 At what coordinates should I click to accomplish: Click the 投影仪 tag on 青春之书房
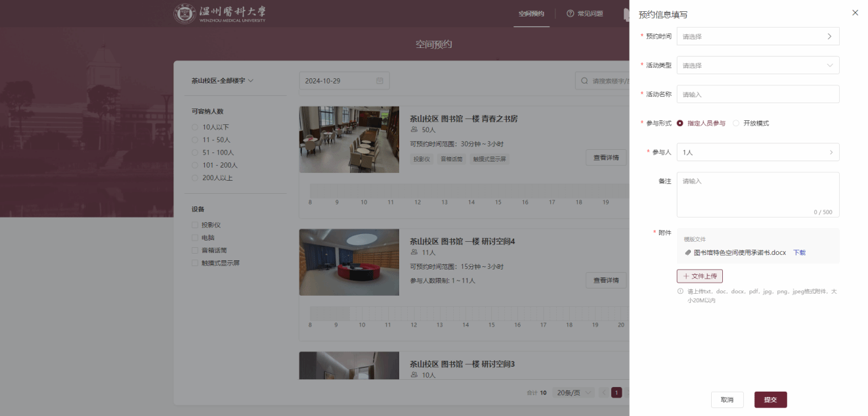[x=422, y=159]
